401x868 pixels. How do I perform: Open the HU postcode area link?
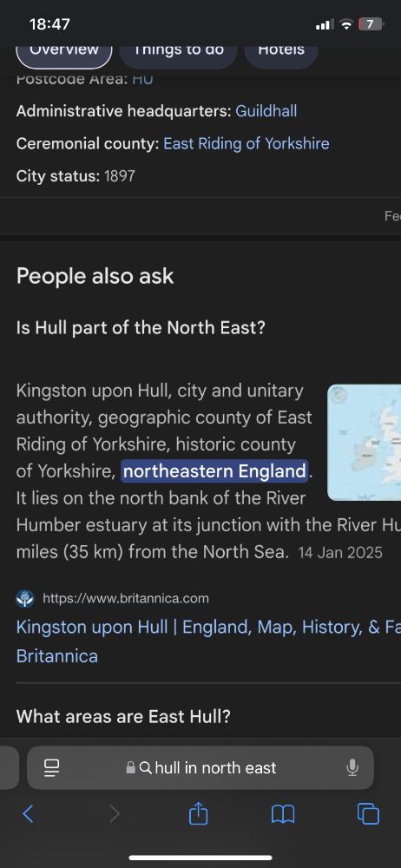click(x=142, y=79)
